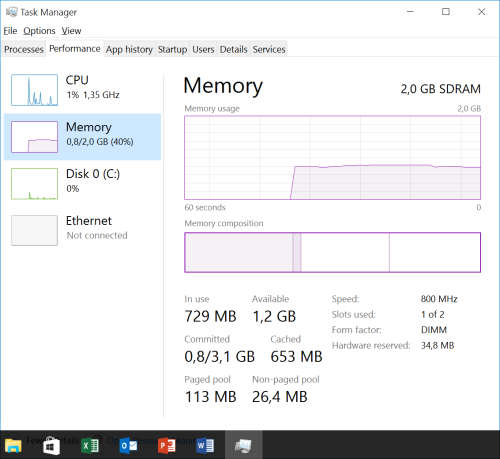The width and height of the screenshot is (500, 459).
Task: Select the Performance tab
Action: 75,49
